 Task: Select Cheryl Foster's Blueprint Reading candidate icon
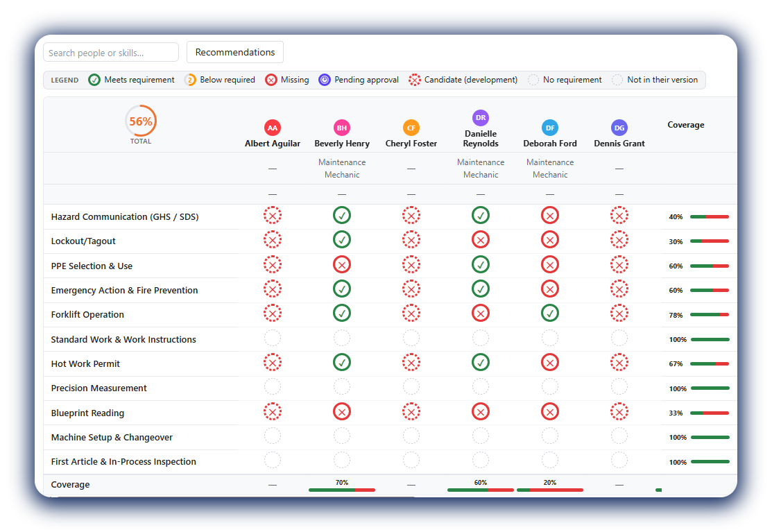(x=411, y=411)
